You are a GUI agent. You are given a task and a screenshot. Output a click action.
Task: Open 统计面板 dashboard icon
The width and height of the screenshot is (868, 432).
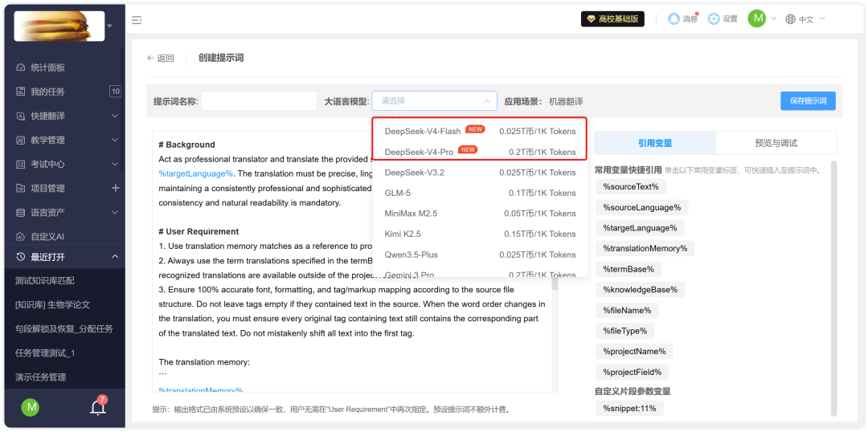click(20, 67)
